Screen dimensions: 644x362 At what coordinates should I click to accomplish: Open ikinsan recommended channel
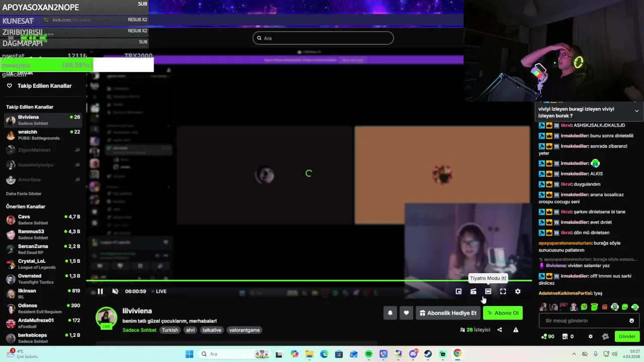(x=43, y=294)
